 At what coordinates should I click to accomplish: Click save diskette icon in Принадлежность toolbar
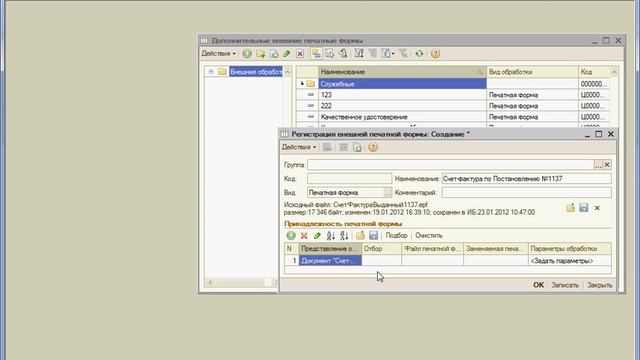(373, 236)
